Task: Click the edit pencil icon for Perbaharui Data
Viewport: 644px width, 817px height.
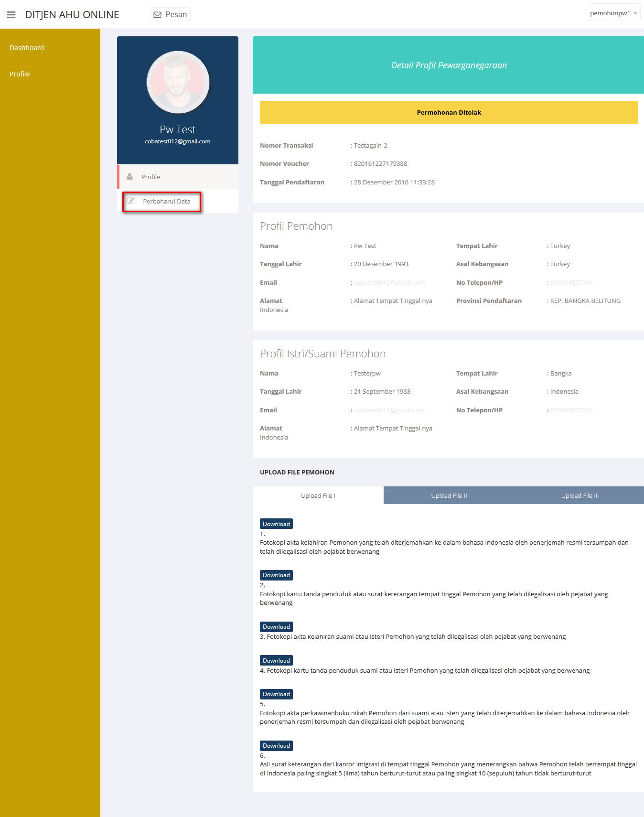Action: 130,201
